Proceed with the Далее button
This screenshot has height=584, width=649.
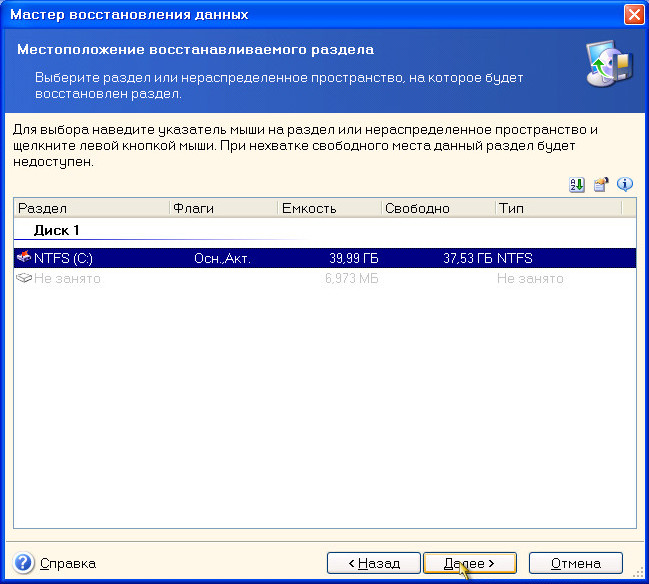pos(470,563)
